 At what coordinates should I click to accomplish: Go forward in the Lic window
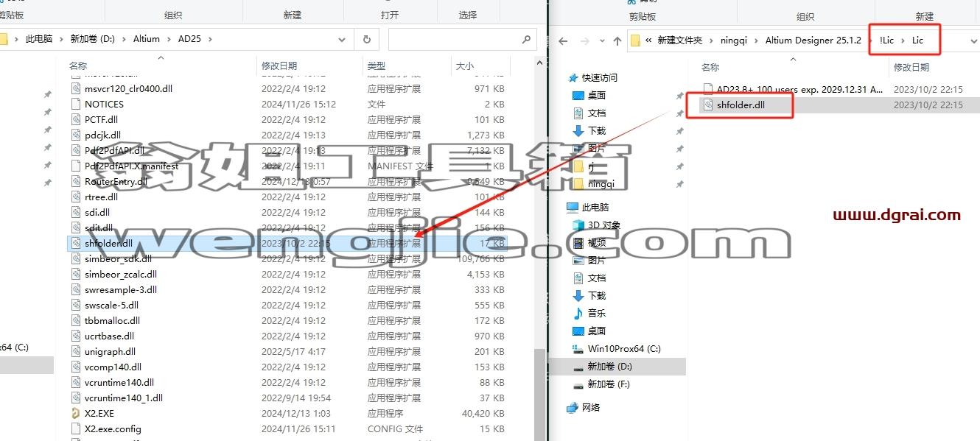pyautogui.click(x=585, y=40)
